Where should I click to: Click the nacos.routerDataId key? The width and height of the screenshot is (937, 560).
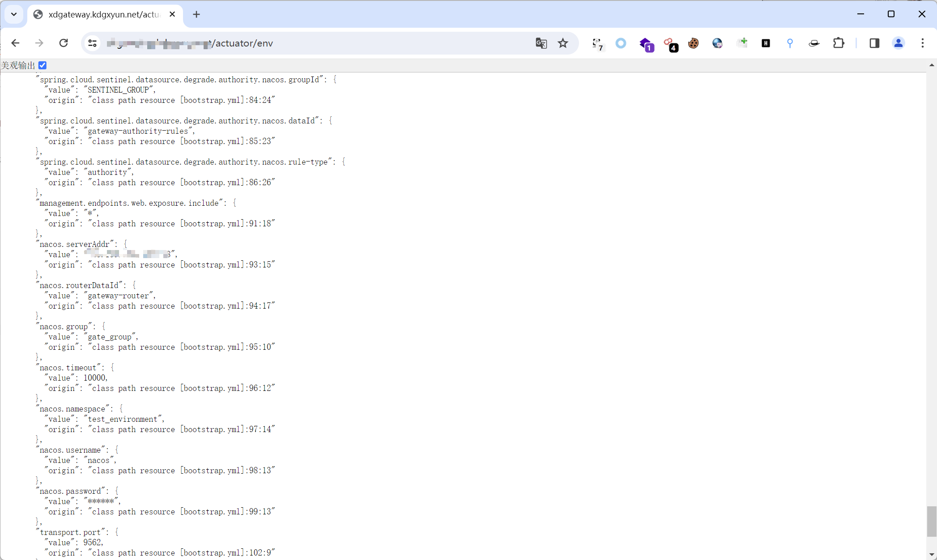click(x=79, y=285)
